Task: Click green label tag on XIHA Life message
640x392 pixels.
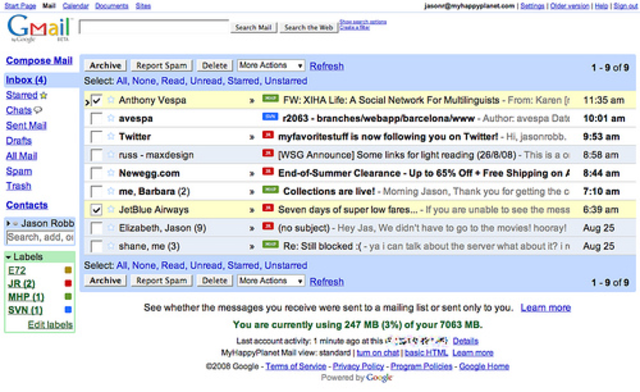Action: [x=270, y=98]
